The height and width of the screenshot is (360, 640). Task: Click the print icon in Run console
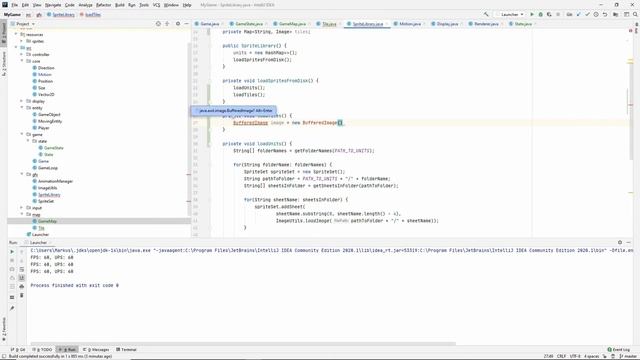[x=22, y=287]
